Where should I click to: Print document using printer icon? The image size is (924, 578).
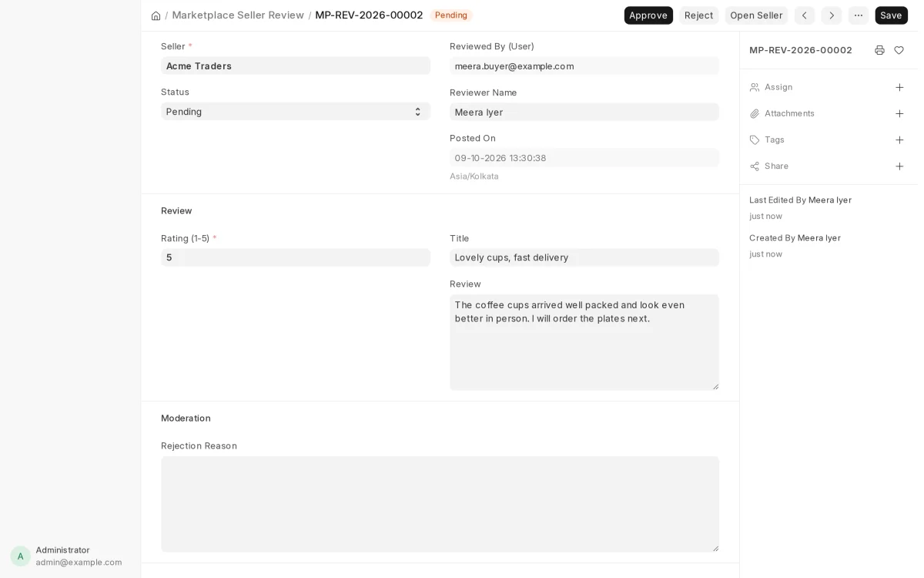click(879, 50)
